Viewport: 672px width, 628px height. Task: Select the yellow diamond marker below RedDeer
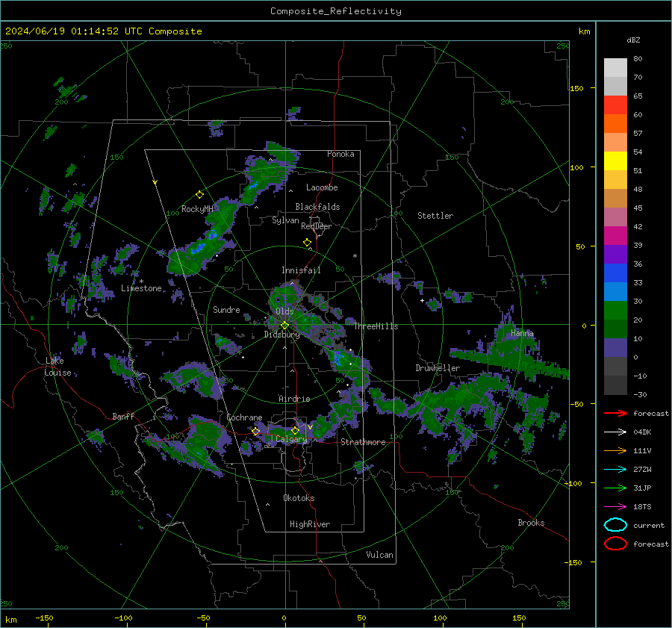click(x=307, y=243)
